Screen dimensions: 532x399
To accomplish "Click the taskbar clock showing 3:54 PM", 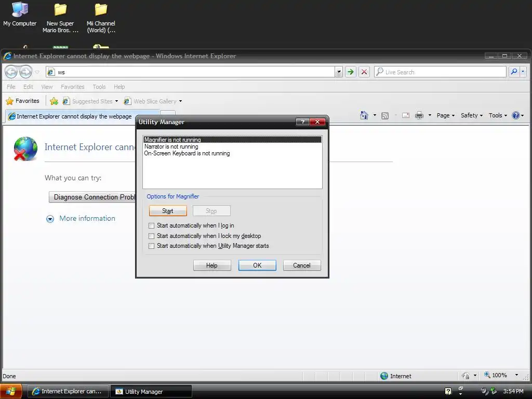I will pos(513,391).
